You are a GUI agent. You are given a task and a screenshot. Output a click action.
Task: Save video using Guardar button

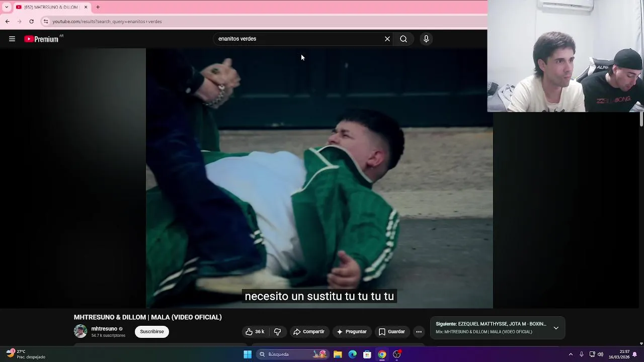[x=391, y=332]
